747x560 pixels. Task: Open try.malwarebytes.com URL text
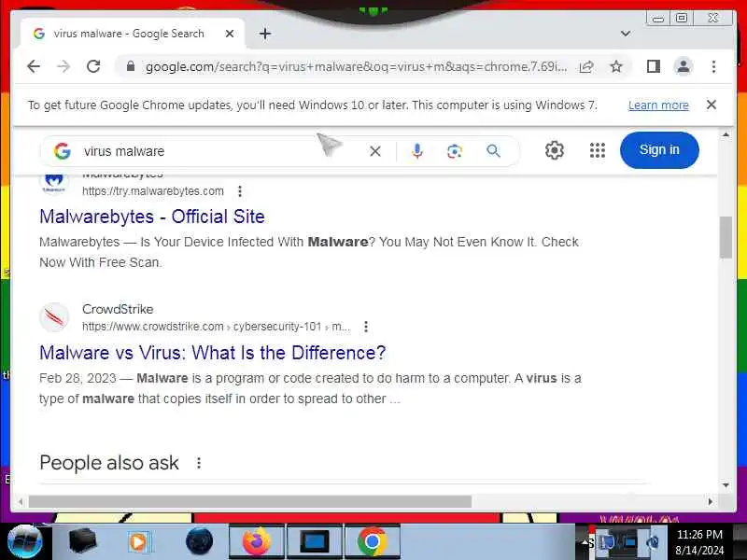coord(153,191)
